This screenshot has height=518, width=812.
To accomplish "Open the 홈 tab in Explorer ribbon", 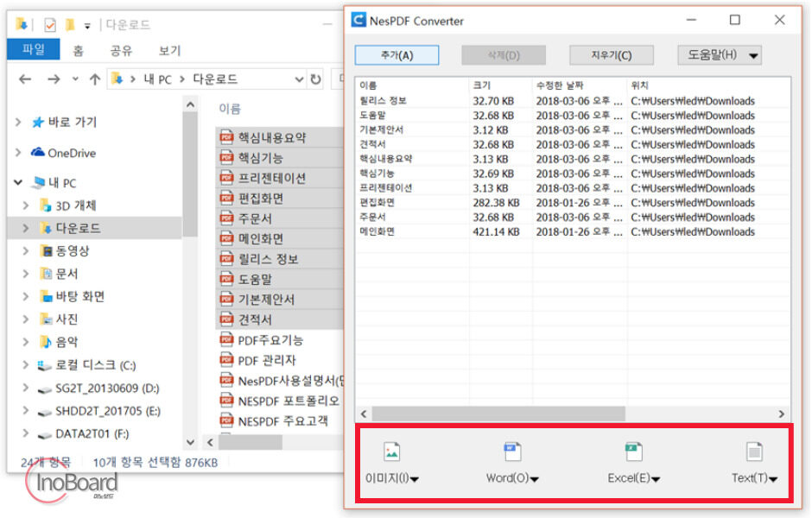I will (79, 50).
